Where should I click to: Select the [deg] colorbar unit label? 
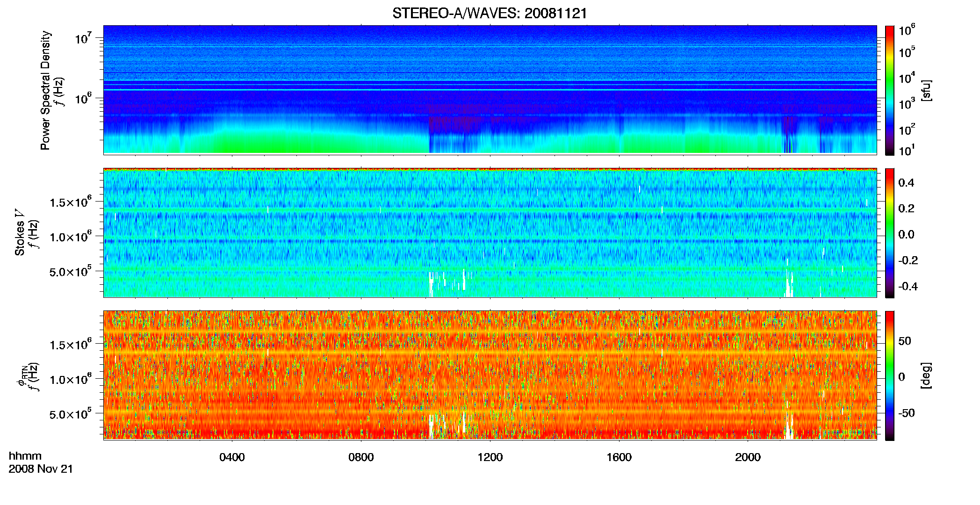(x=926, y=375)
